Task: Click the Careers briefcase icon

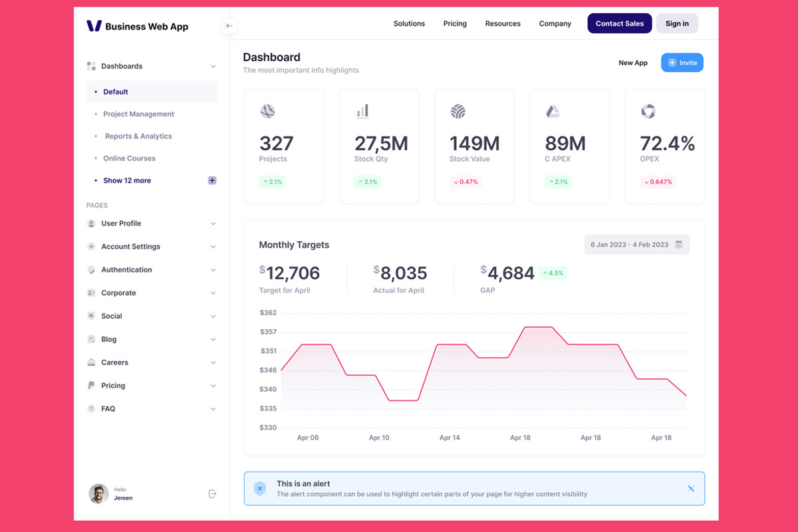Action: pyautogui.click(x=91, y=362)
